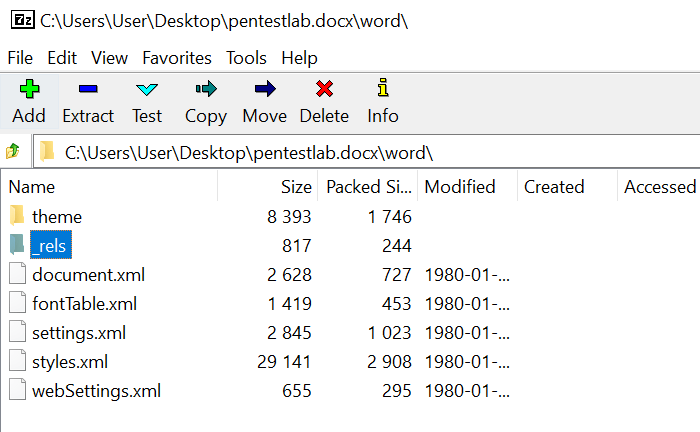This screenshot has height=432, width=700.
Task: Select the webSettings.xml file name
Action: click(x=96, y=391)
